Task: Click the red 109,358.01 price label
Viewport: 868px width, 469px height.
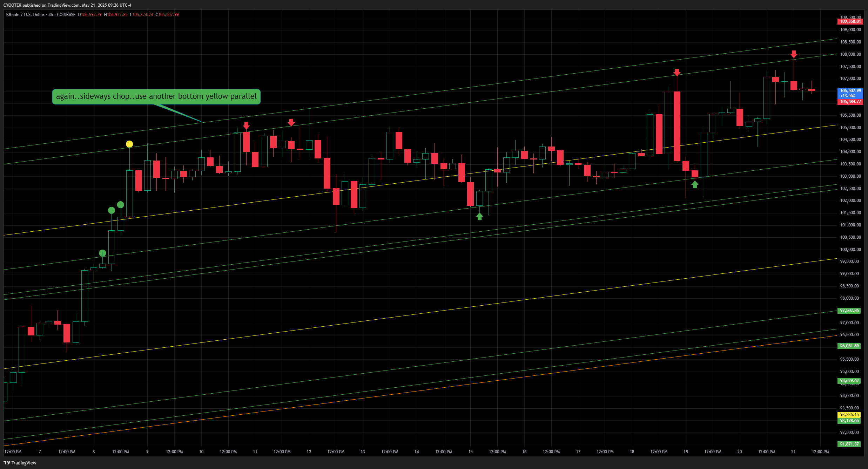Action: click(x=850, y=21)
